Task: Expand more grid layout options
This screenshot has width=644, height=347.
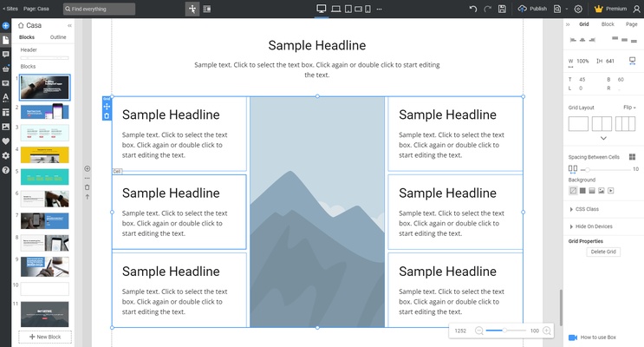Action: tap(603, 138)
